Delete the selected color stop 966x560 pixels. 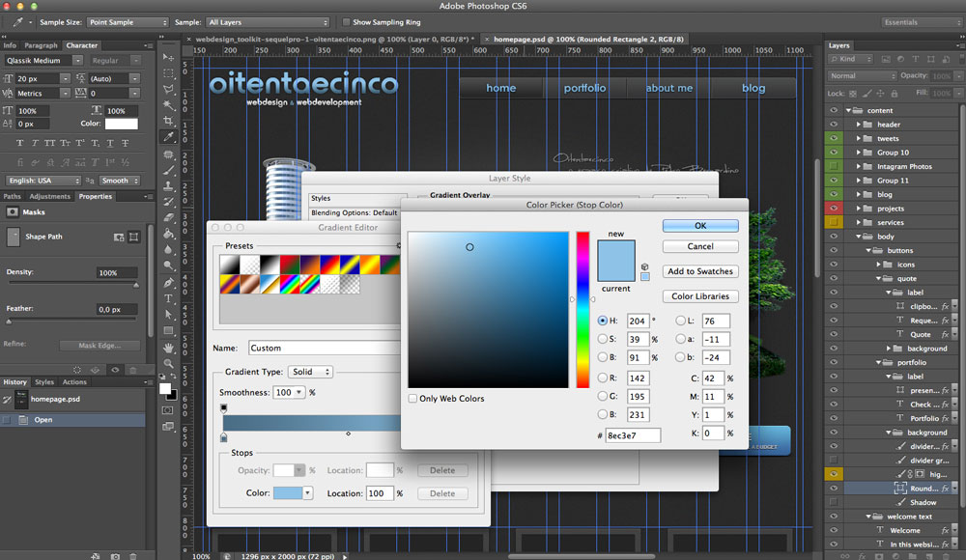tap(442, 493)
